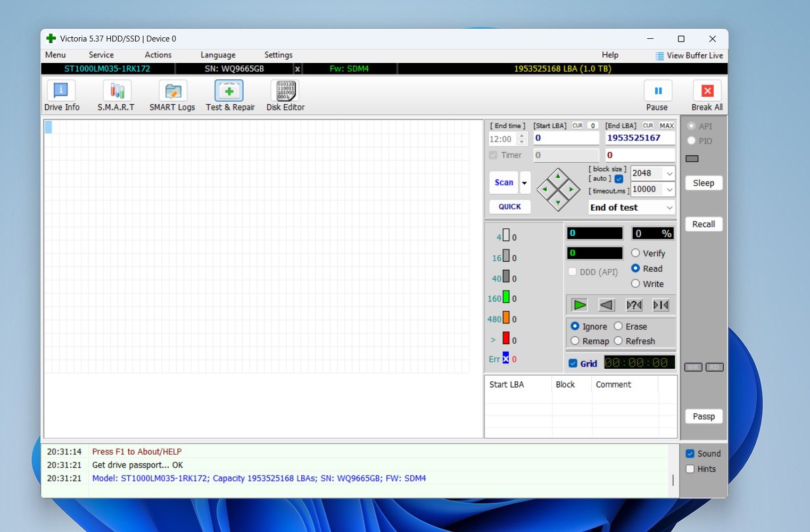
Task: Click the Start LBA input field
Action: click(x=566, y=138)
